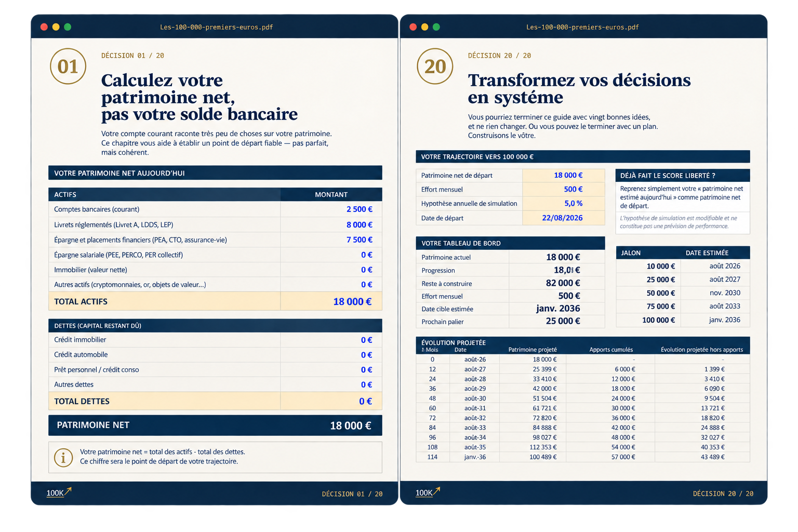798x532 pixels.
Task: Click the TOTAL DETTES value 0 €
Action: click(x=365, y=401)
